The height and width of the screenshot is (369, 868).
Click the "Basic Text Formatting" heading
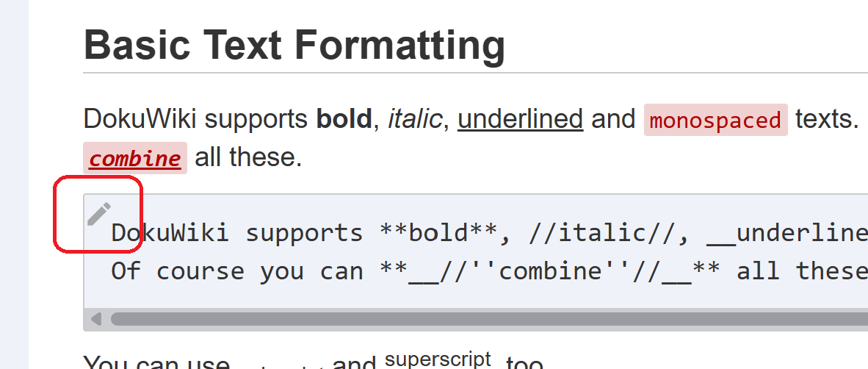(294, 45)
